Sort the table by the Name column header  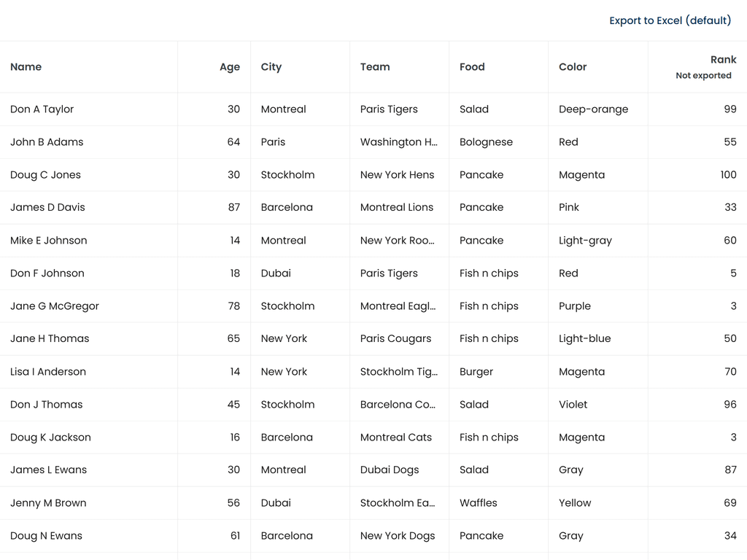pos(26,66)
